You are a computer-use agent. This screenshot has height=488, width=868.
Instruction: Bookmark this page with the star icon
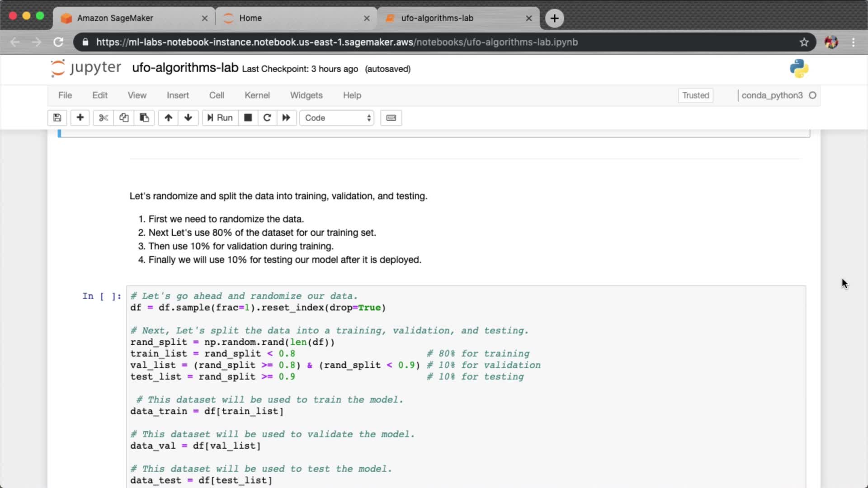click(x=804, y=42)
